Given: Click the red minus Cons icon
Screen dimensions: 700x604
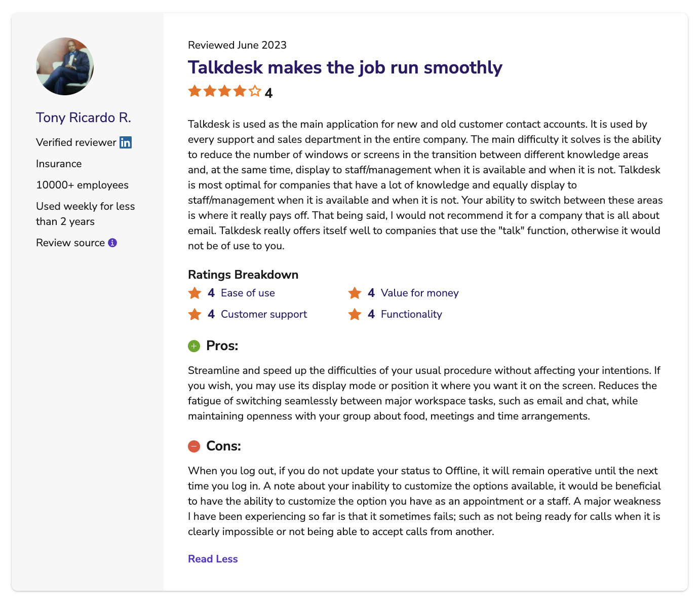Looking at the screenshot, I should click(x=194, y=446).
